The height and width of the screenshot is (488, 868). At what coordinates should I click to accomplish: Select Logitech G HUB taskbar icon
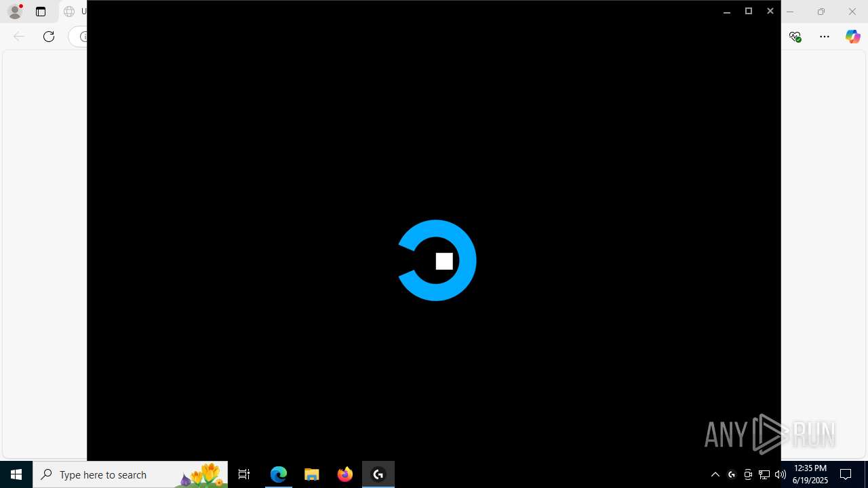[378, 474]
